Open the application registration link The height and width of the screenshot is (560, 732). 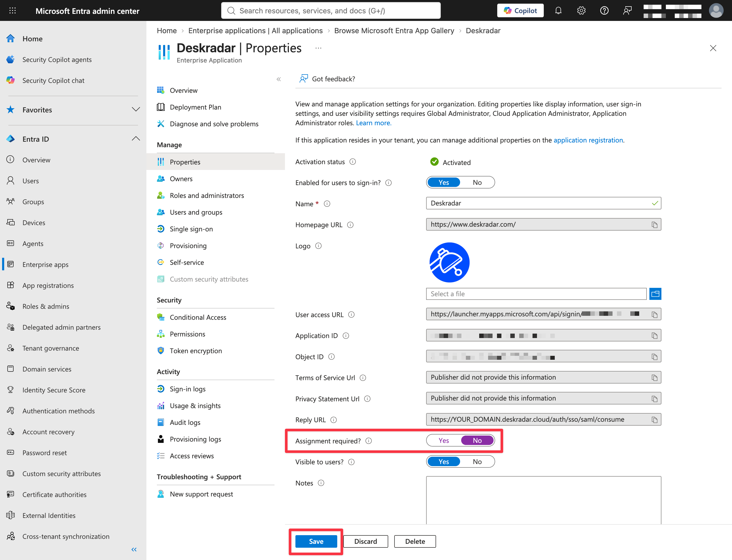(588, 140)
